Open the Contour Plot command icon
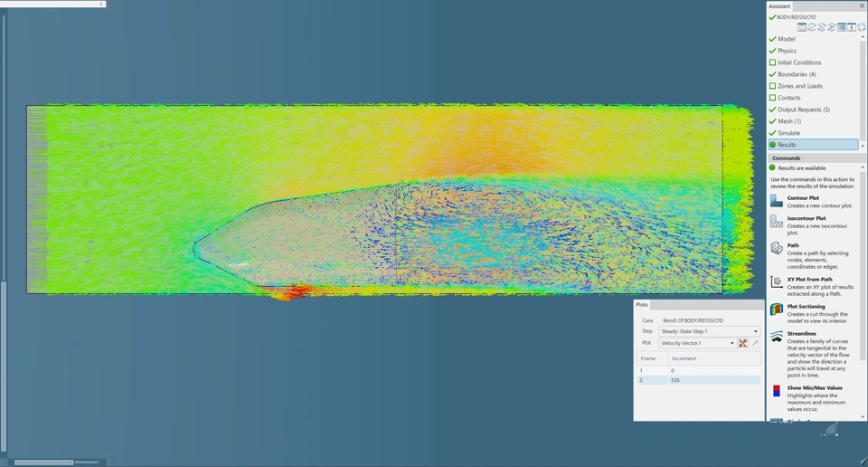Image resolution: width=868 pixels, height=467 pixels. [776, 201]
